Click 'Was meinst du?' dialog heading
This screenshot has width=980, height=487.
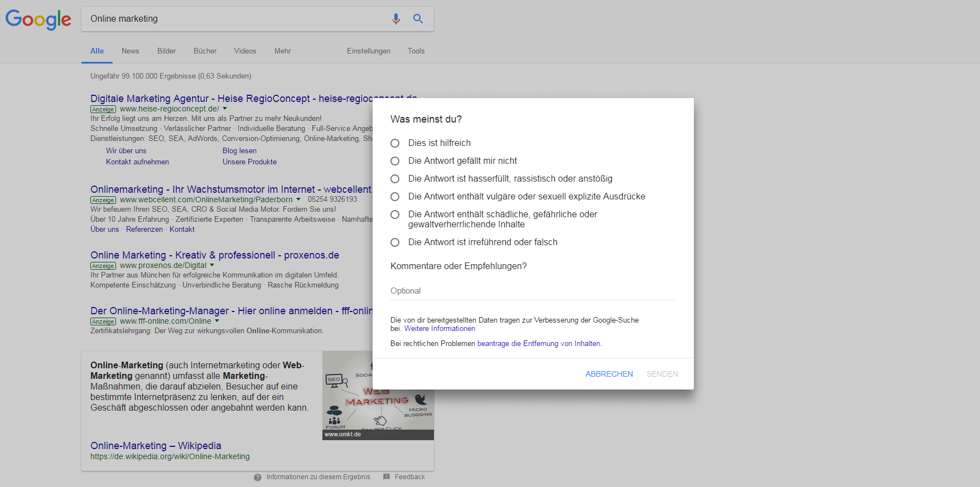[426, 119]
